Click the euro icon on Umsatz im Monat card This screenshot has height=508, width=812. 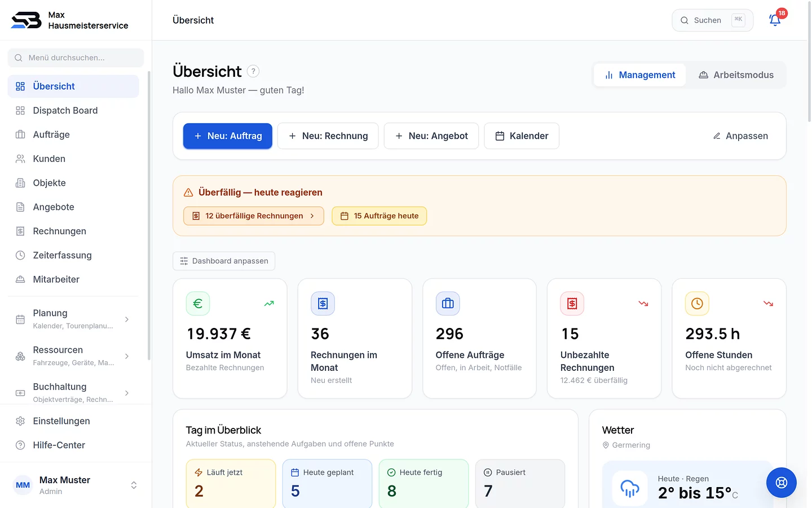point(198,304)
